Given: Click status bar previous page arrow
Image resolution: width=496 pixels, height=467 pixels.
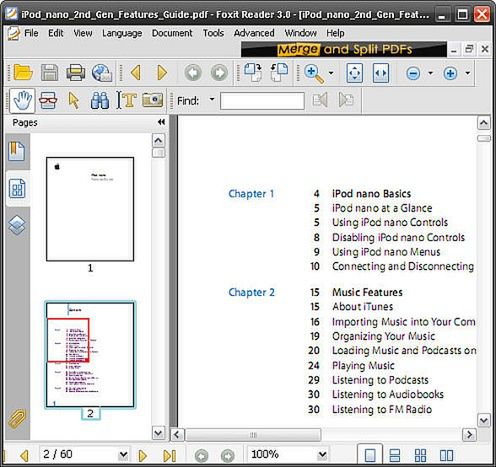Looking at the screenshot, I should 24,456.
